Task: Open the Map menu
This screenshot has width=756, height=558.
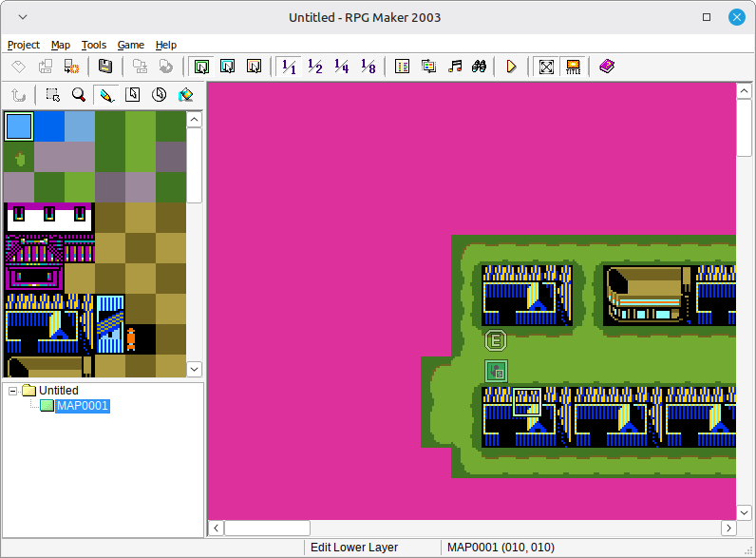Action: point(61,45)
